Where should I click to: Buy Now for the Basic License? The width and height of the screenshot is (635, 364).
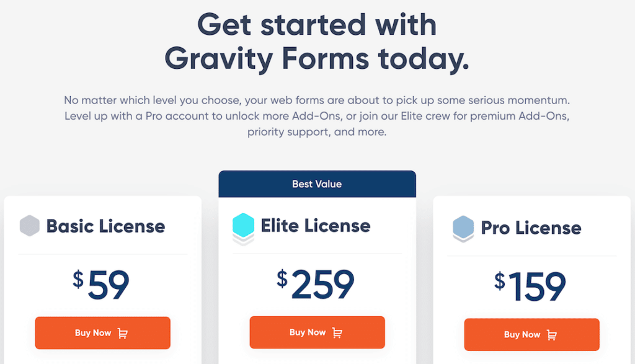click(102, 332)
